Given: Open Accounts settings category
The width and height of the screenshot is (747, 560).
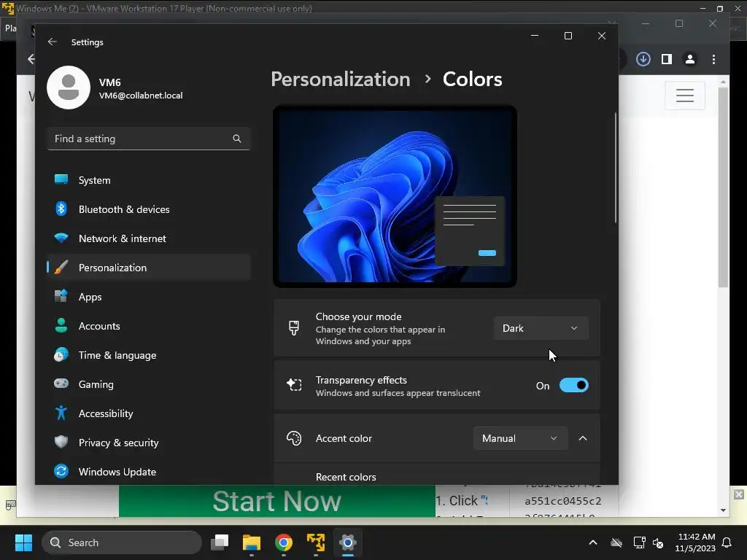Looking at the screenshot, I should (x=149, y=326).
